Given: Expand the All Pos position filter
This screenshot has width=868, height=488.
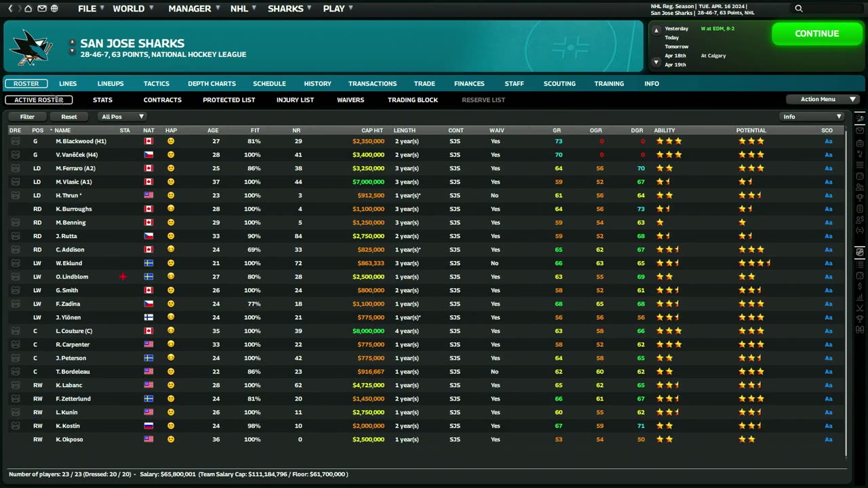Looking at the screenshot, I should pyautogui.click(x=121, y=117).
